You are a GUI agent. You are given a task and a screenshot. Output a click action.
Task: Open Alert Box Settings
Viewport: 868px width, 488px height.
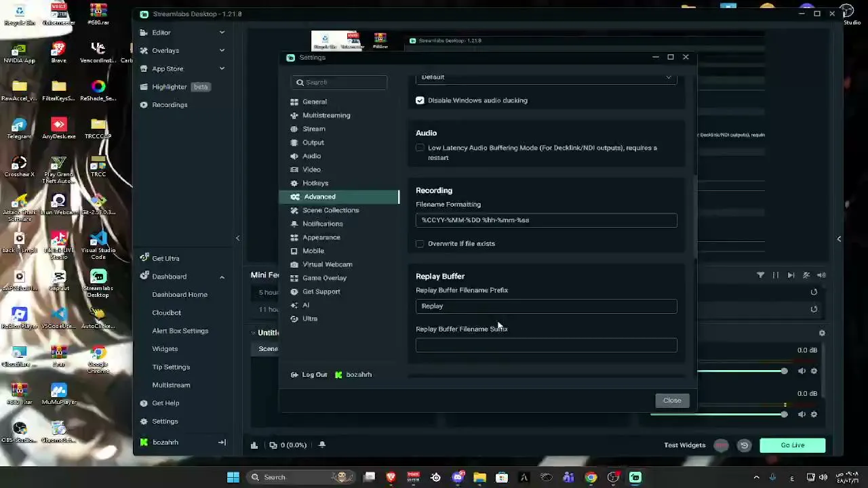pos(180,331)
